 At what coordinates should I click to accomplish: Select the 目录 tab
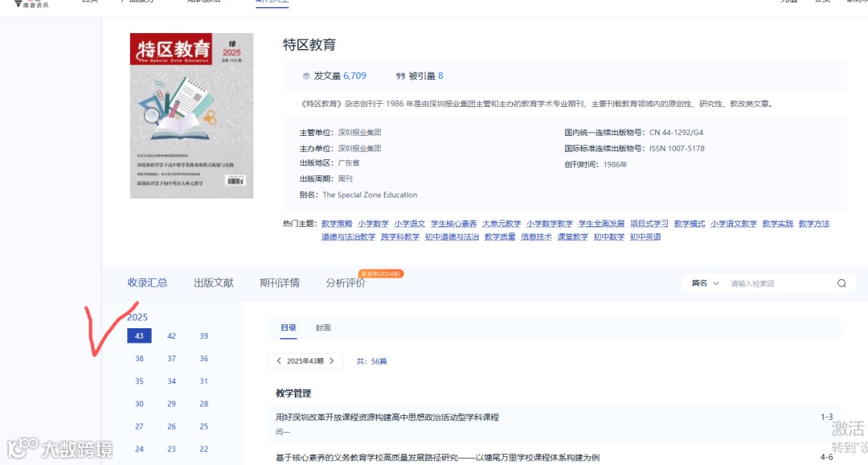tap(289, 327)
